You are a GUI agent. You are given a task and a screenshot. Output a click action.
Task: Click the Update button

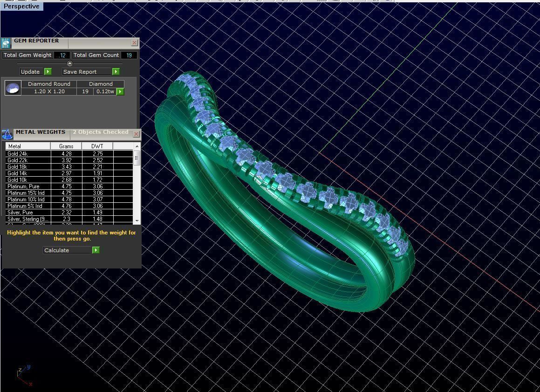tap(32, 72)
